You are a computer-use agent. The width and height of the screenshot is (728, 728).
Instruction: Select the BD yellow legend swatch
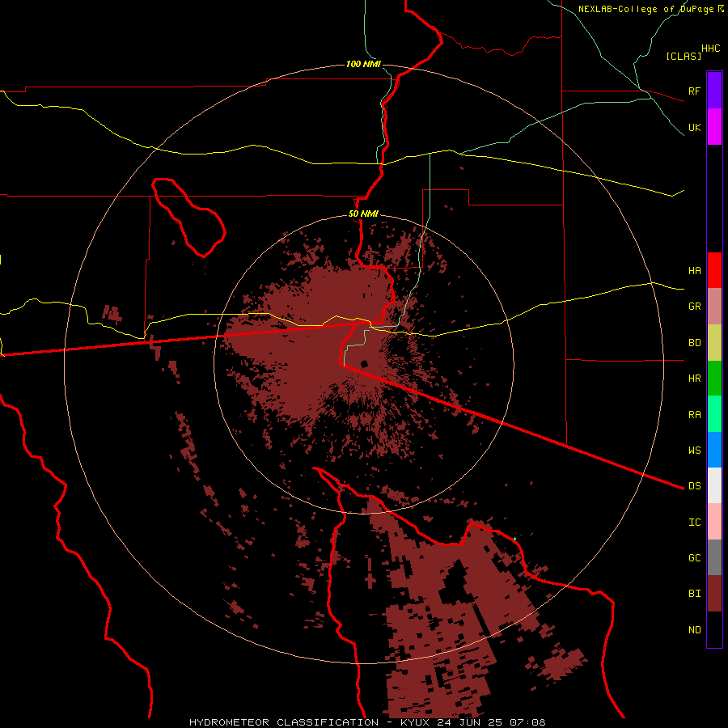coord(714,343)
